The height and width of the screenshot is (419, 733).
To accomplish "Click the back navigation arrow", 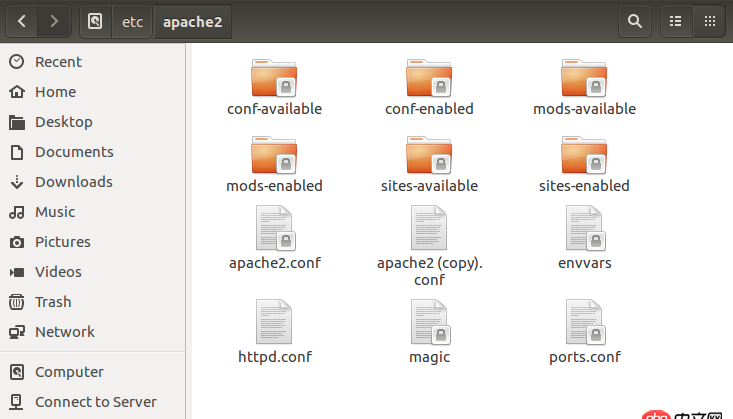I will tap(22, 20).
